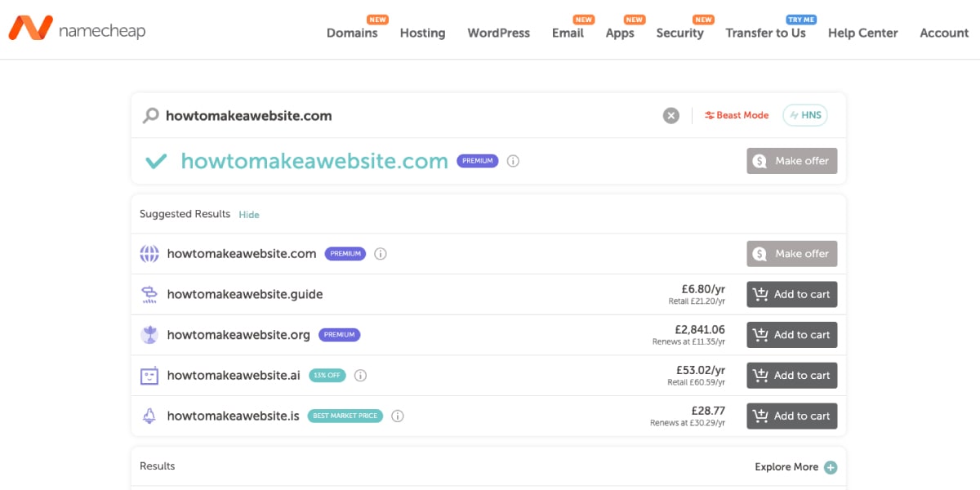The width and height of the screenshot is (980, 490).
Task: Click Make offer in suggested results row
Action: (792, 254)
